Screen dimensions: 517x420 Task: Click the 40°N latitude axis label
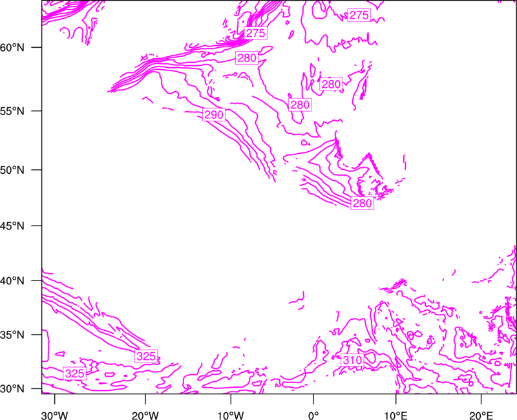(x=12, y=280)
